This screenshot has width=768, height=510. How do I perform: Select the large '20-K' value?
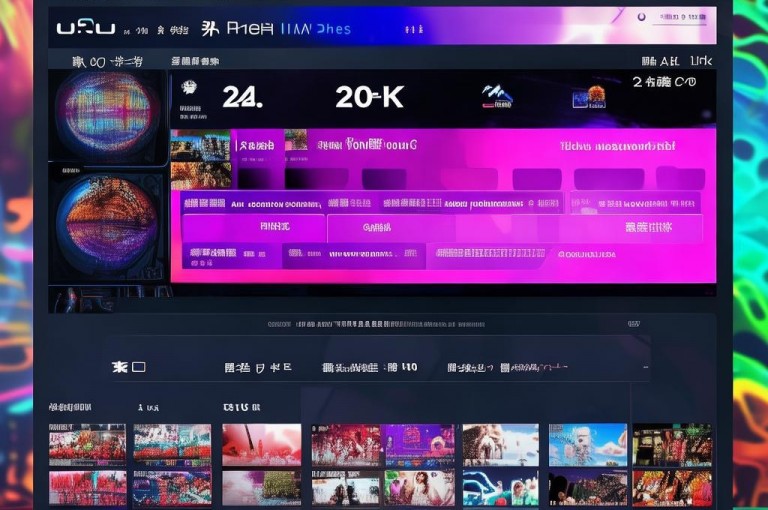point(370,97)
